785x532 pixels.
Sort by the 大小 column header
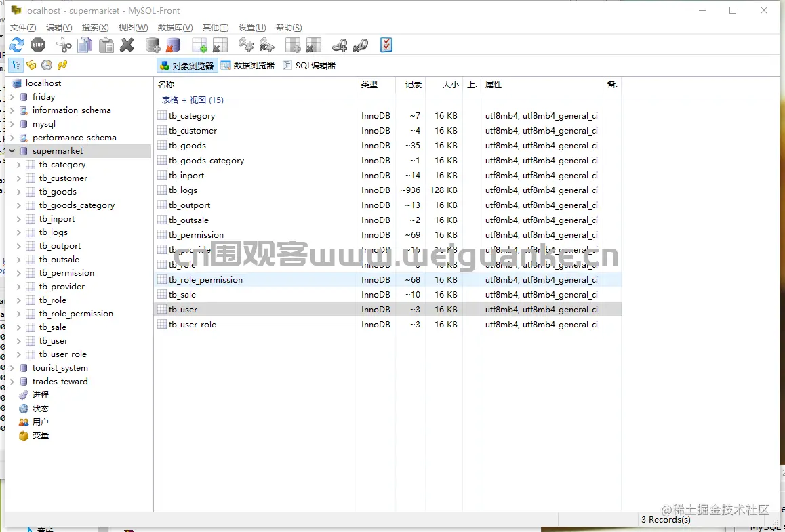(x=444, y=85)
